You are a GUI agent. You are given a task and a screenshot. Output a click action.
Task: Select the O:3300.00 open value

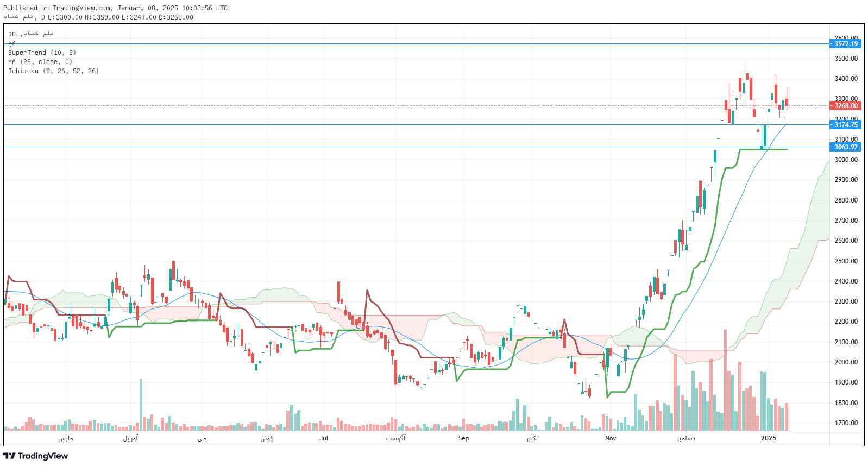[65, 17]
